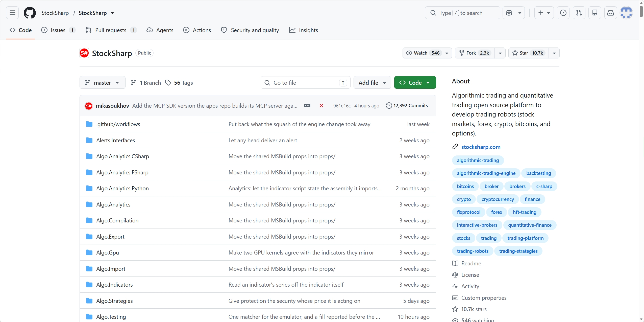Switch to Pull requests tab
The height and width of the screenshot is (322, 644).
click(111, 30)
